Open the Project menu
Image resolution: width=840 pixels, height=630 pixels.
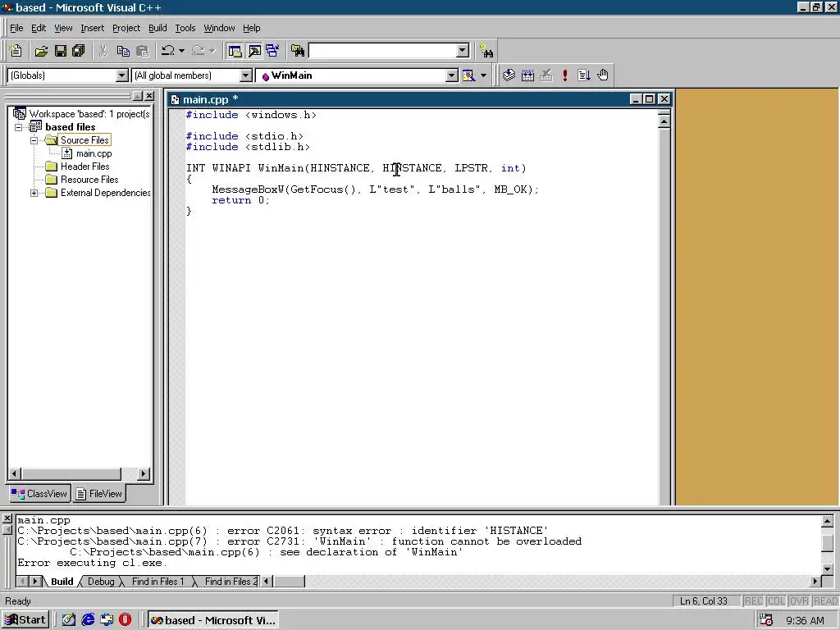click(126, 28)
